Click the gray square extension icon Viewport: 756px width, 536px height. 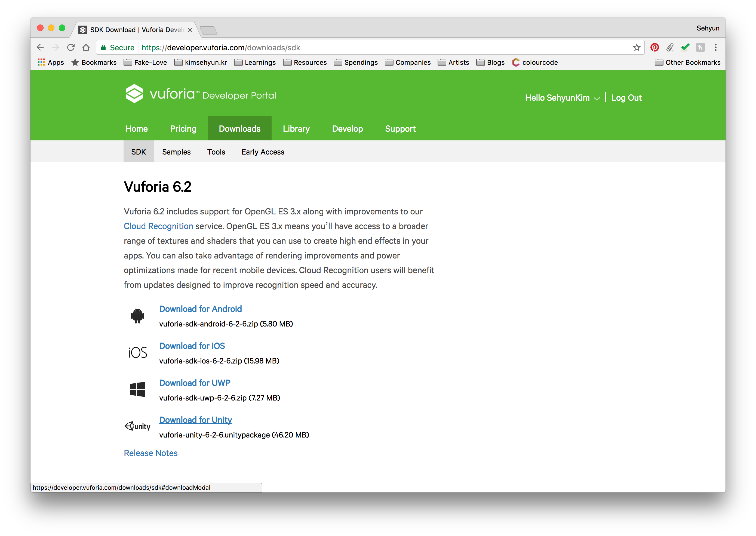click(x=700, y=48)
